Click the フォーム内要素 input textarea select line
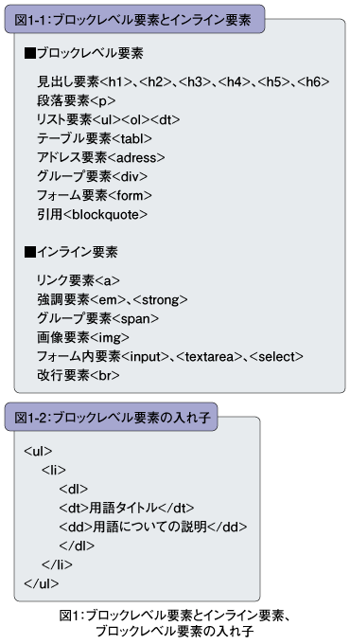Viewport: 350px width, 644px height. [170, 356]
